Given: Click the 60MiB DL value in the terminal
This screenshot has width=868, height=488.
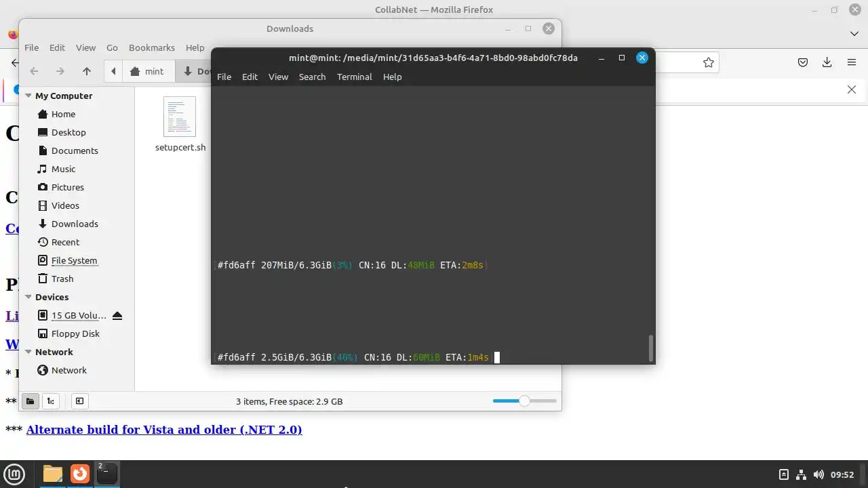Looking at the screenshot, I should click(x=427, y=357).
